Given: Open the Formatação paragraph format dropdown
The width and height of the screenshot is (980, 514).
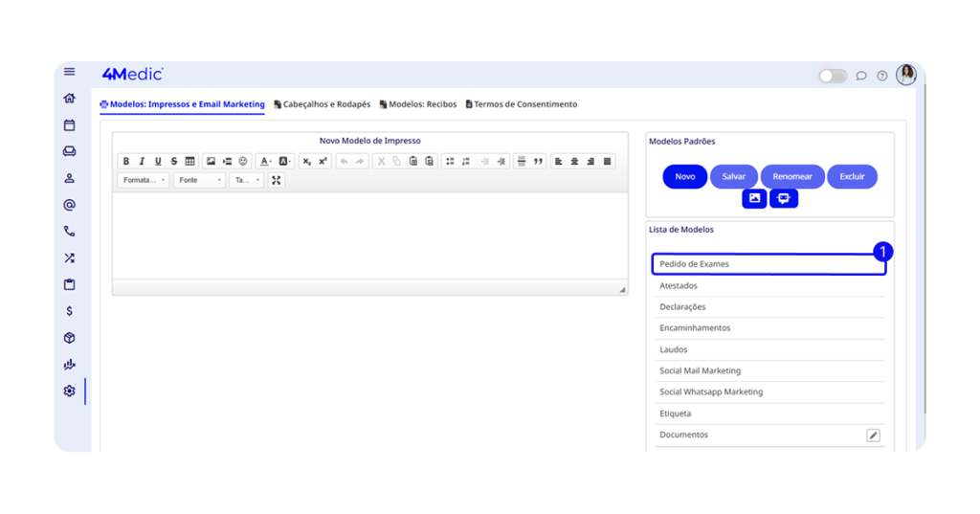Looking at the screenshot, I should [x=144, y=180].
